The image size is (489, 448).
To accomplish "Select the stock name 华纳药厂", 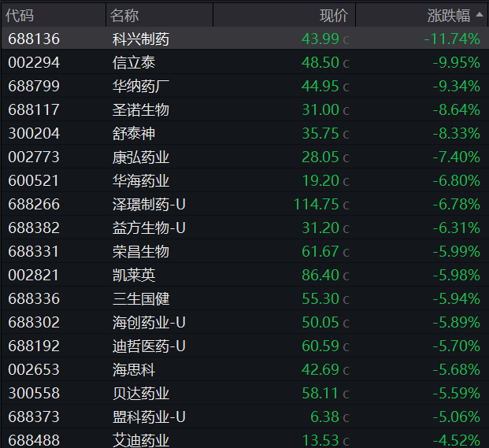I will [x=141, y=87].
